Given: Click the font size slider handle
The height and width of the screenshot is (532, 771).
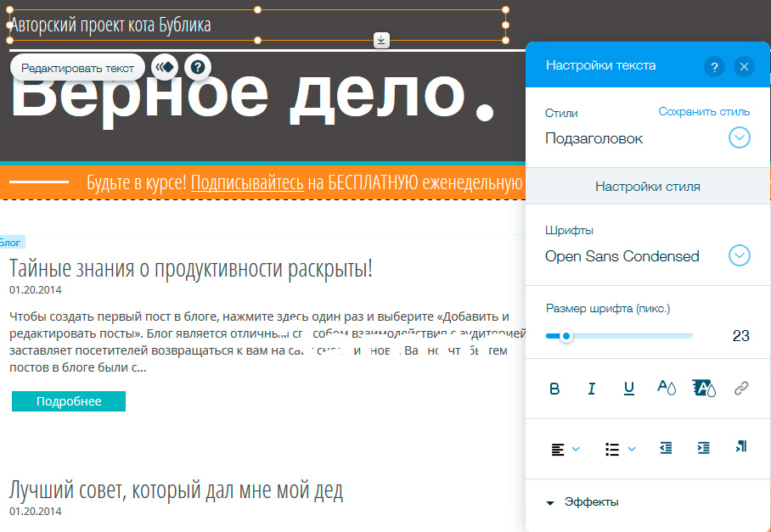Looking at the screenshot, I should coord(566,336).
